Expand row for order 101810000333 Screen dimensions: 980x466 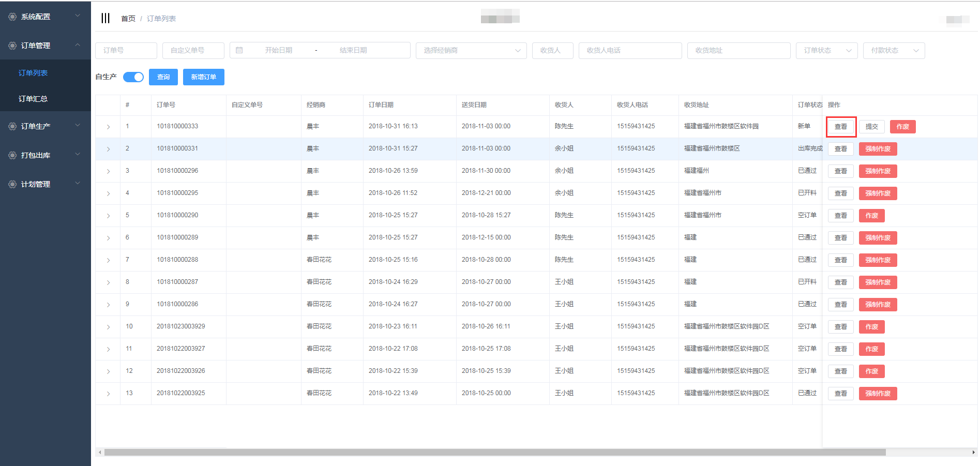(x=108, y=127)
